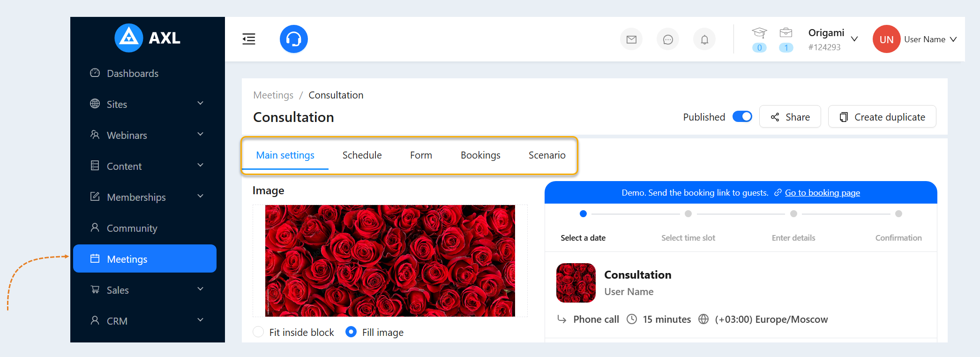Click the clock icon beside 15 minutes

[632, 319]
